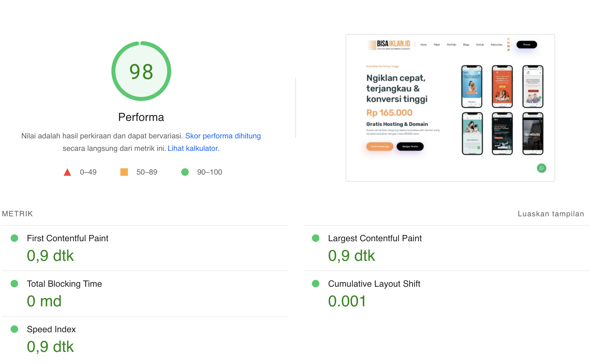The height and width of the screenshot is (364, 592).
Task: Open the 'Skor performa dihitung' link
Action: [x=223, y=136]
